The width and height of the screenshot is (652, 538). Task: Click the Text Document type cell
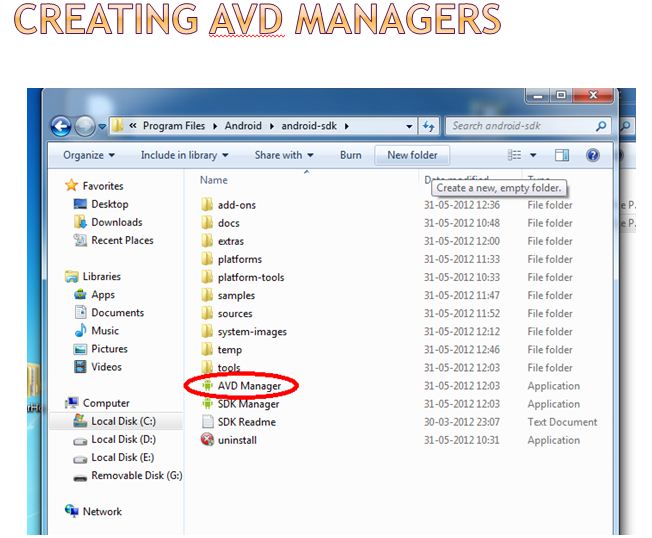click(562, 422)
